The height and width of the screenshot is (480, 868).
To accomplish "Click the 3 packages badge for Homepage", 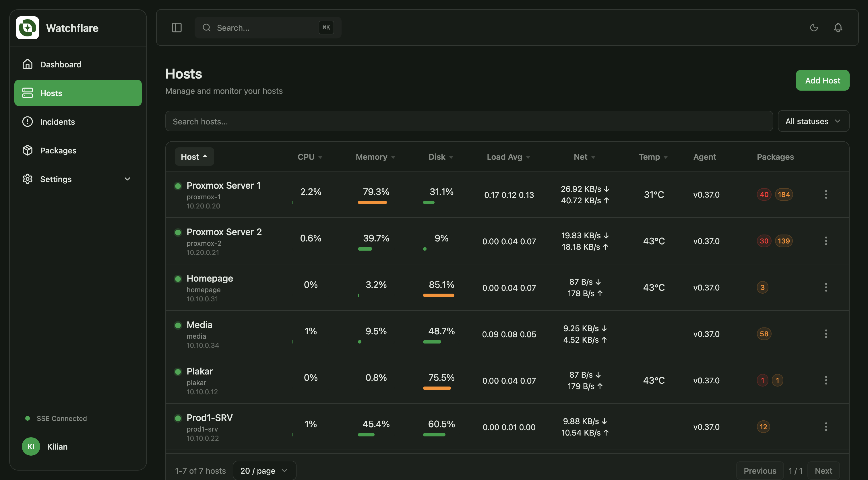I will 762,287.
